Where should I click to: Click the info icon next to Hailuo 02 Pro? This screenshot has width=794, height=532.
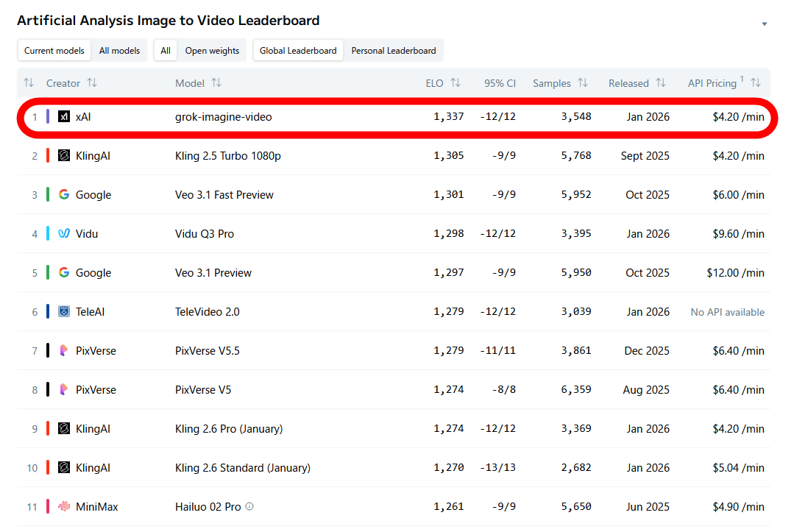249,506
